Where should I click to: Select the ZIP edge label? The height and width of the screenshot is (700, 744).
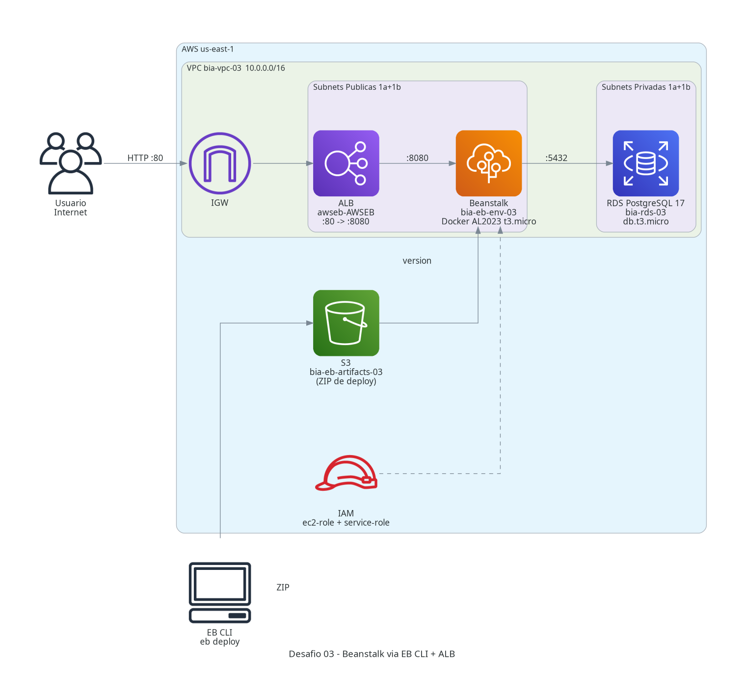click(x=283, y=587)
